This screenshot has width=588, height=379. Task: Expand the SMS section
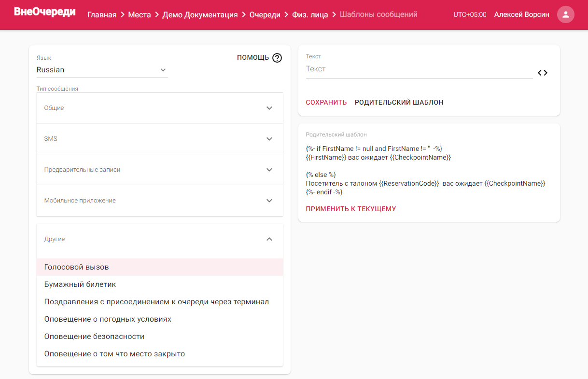(x=160, y=139)
